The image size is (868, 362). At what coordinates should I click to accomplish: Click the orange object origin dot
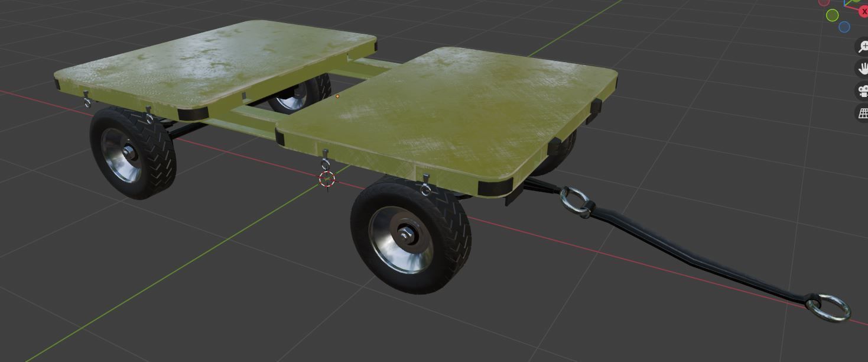coord(337,96)
